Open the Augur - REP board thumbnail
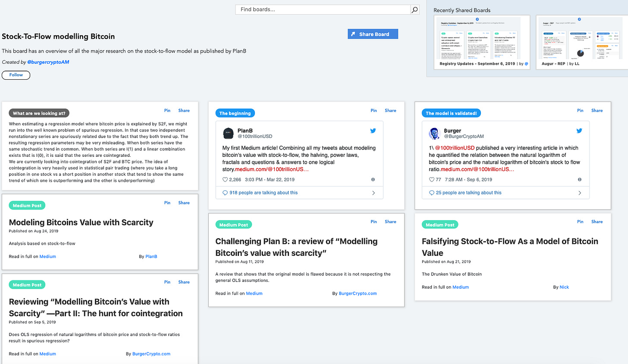The height and width of the screenshot is (364, 628). pyautogui.click(x=581, y=41)
